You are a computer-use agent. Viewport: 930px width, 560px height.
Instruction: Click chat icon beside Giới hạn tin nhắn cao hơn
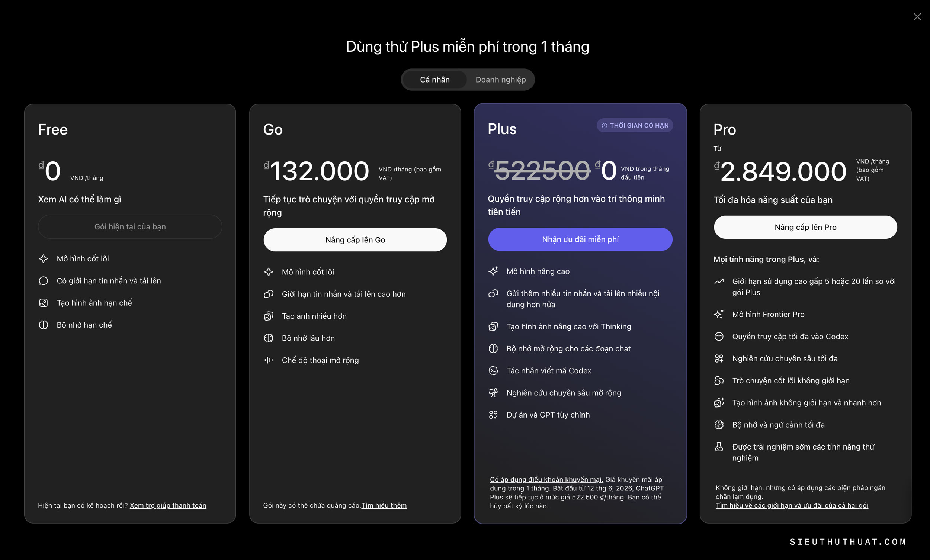(x=268, y=294)
